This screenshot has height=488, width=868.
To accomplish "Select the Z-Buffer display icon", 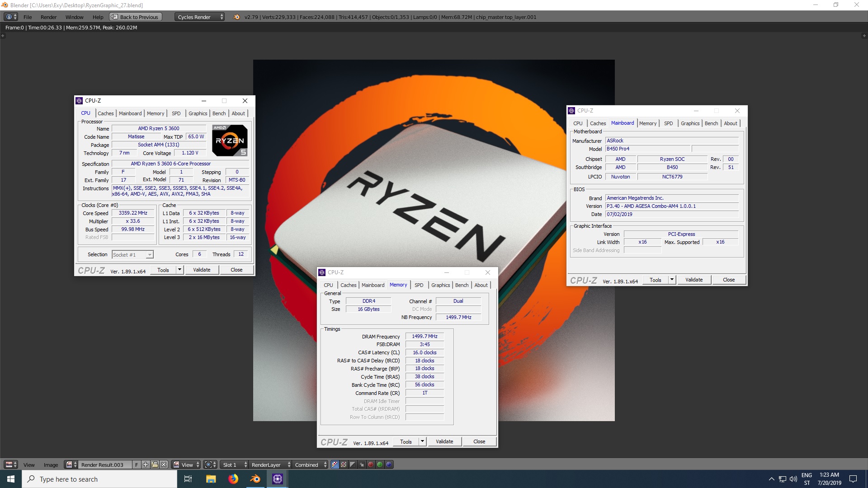I will pyautogui.click(x=362, y=465).
